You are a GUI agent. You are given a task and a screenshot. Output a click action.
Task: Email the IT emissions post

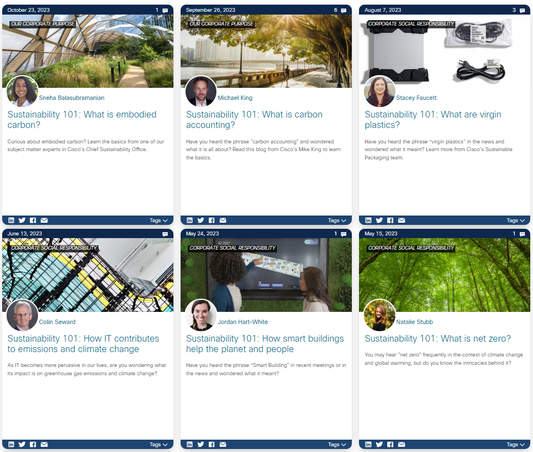[x=44, y=444]
